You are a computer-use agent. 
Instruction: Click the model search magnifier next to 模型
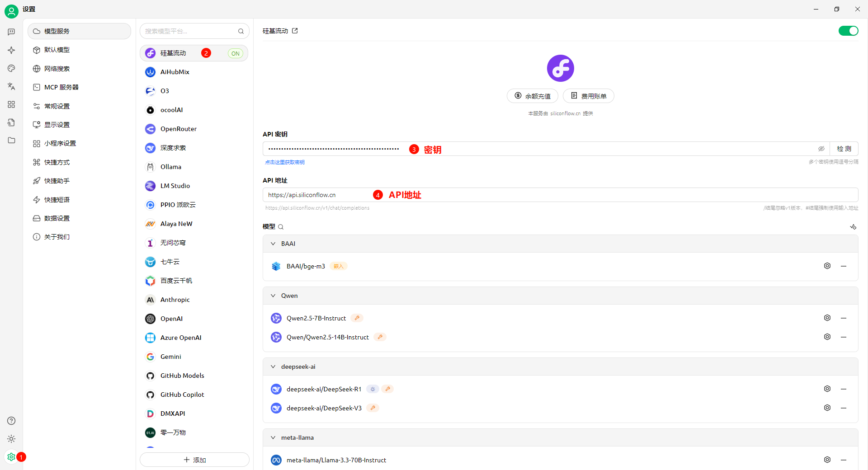[281, 227]
